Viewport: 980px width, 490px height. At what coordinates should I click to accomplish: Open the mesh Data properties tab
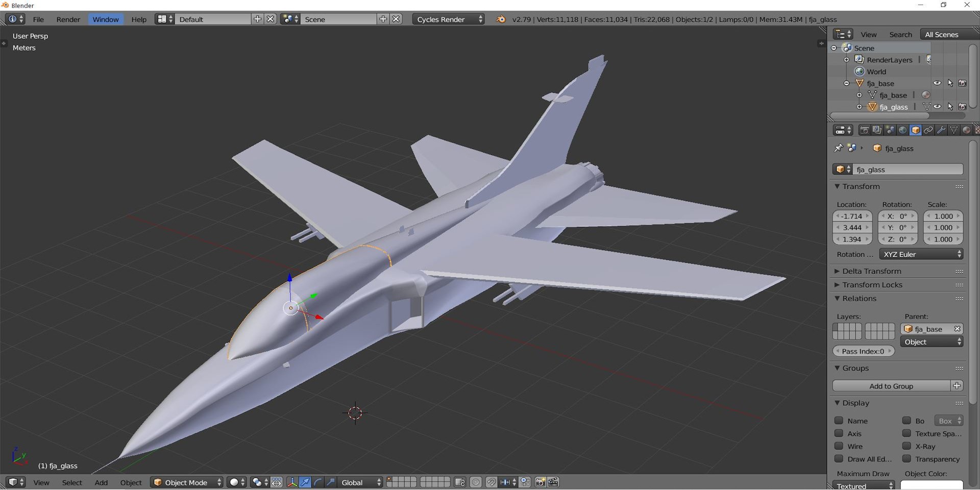point(954,130)
